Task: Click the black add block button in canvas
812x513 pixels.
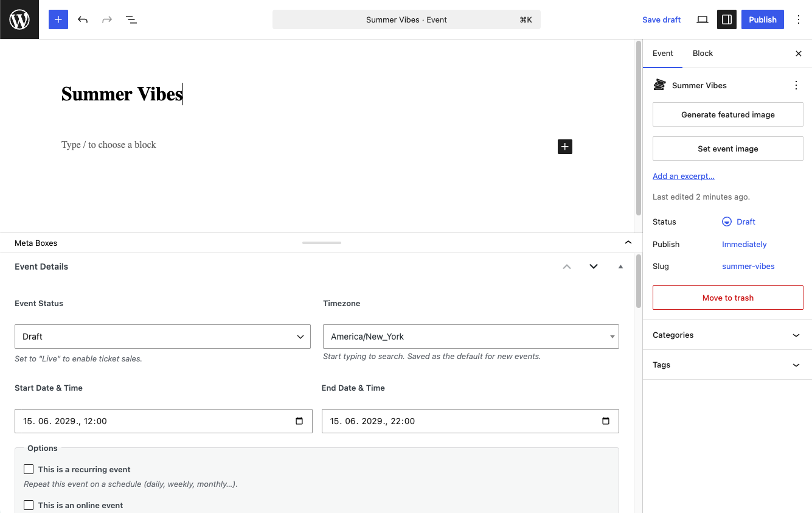Action: pyautogui.click(x=565, y=147)
